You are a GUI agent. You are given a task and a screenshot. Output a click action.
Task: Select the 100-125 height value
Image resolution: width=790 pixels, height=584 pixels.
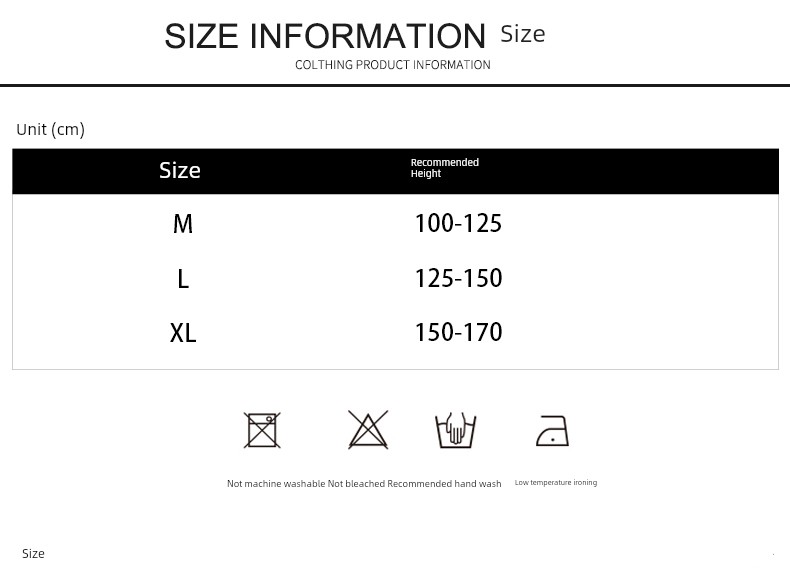click(x=458, y=223)
